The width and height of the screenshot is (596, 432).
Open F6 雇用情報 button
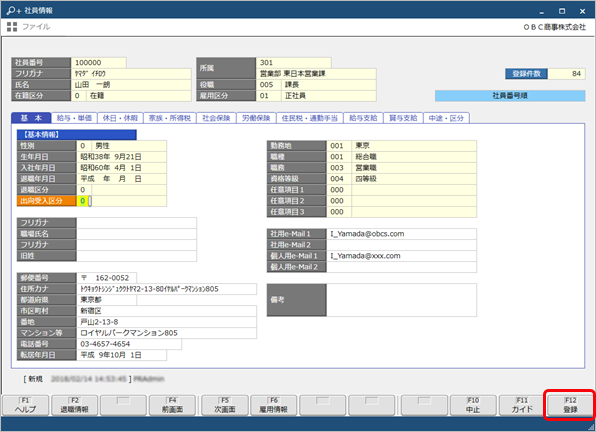click(x=273, y=405)
